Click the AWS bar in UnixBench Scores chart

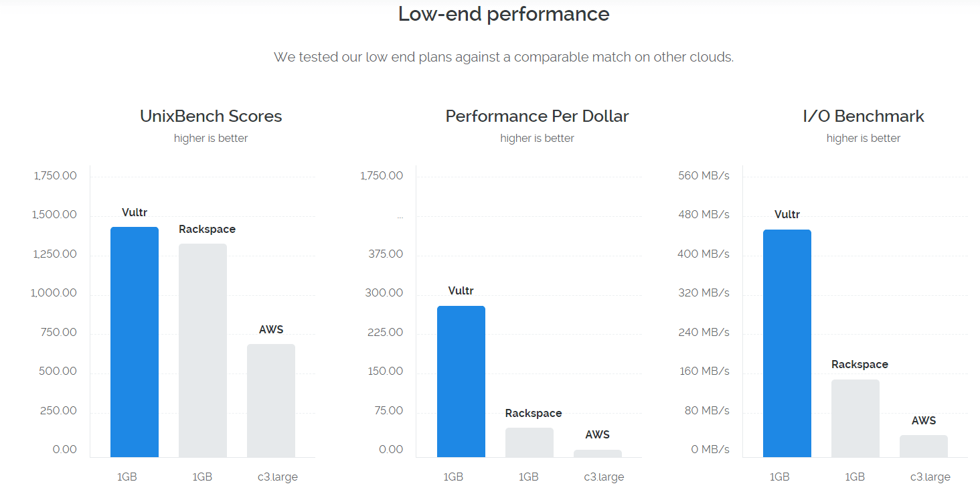271,400
